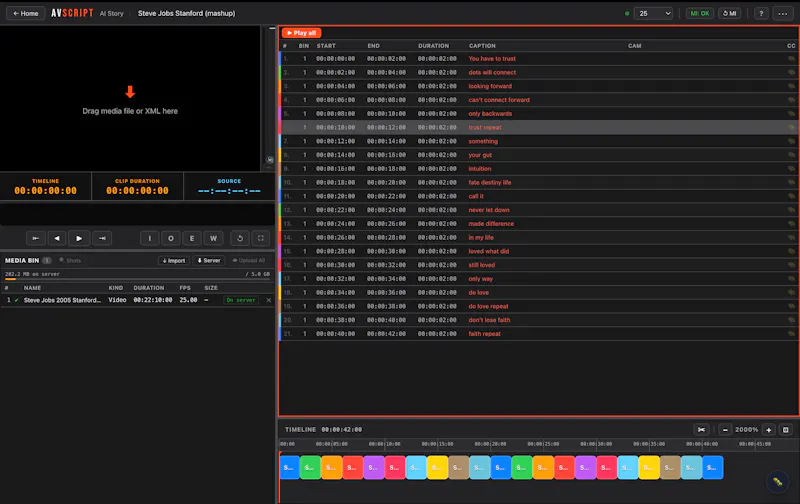Open the 25 fps dropdown

coord(653,14)
